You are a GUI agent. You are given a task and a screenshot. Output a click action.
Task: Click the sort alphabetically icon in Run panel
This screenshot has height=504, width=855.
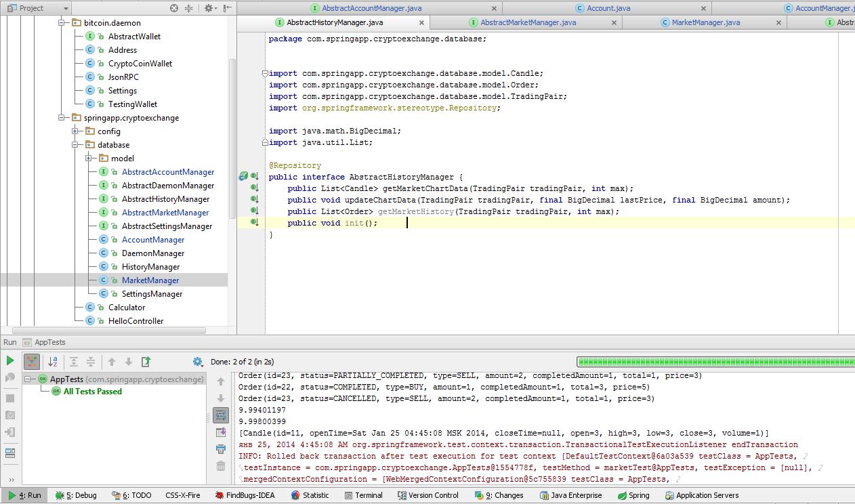tap(53, 362)
